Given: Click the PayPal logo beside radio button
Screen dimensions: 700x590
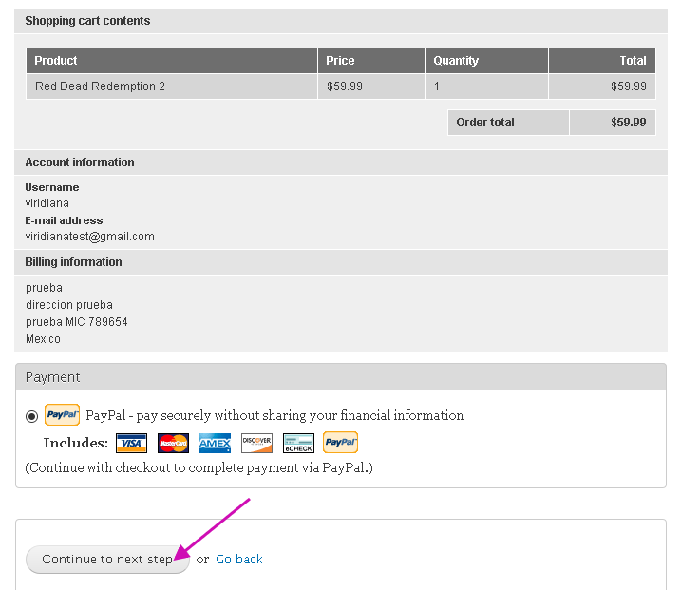Looking at the screenshot, I should [x=62, y=415].
